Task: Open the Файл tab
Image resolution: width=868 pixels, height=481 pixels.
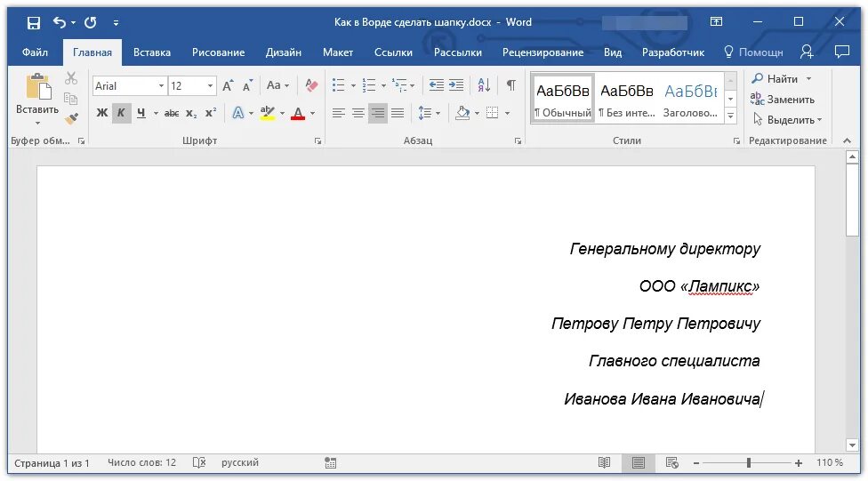Action: tap(35, 52)
